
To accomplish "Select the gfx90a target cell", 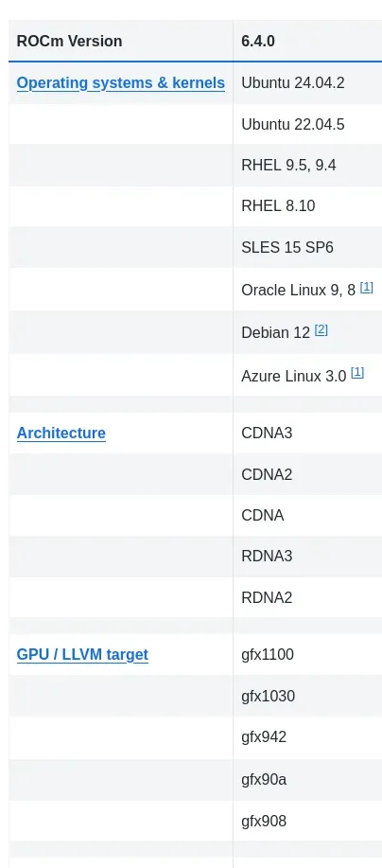I will click(307, 779).
